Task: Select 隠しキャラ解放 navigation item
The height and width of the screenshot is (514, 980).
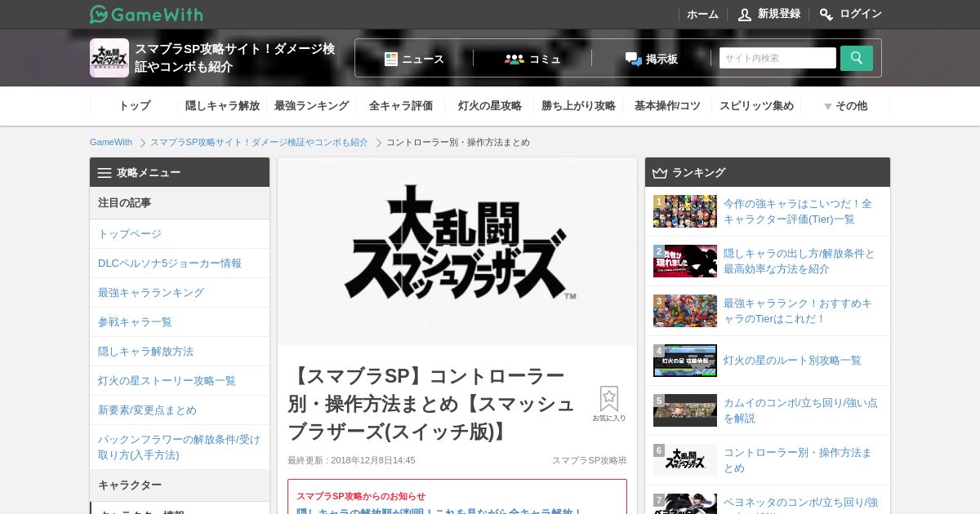Action: [x=222, y=105]
